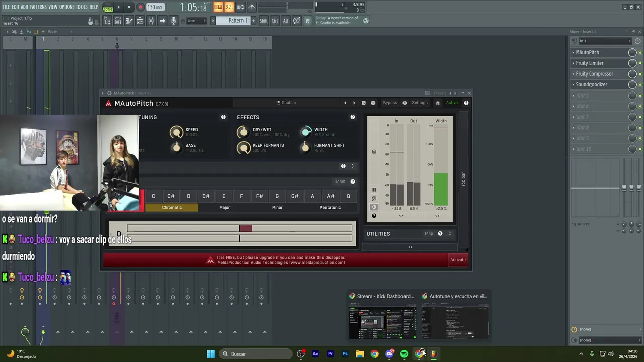Click the help icon under the meters
The width and height of the screenshot is (644, 362).
[374, 216]
